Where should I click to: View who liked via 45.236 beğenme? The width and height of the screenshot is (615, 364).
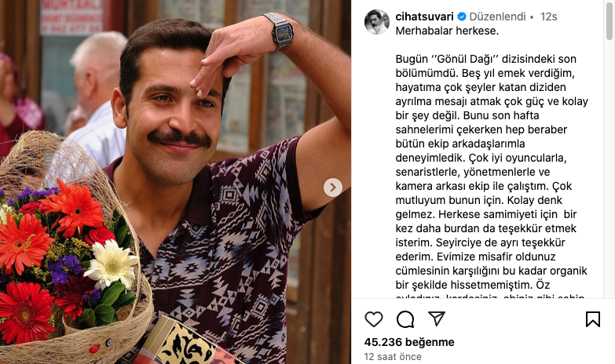pyautogui.click(x=409, y=342)
